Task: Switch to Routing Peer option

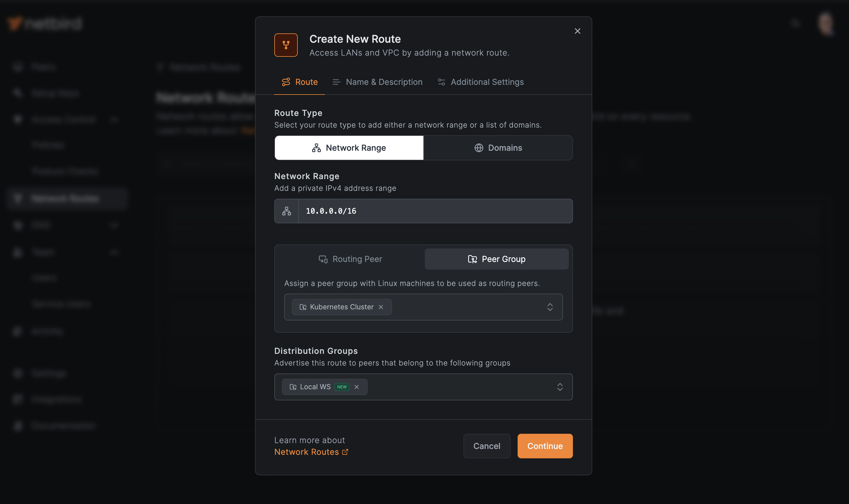Action: click(350, 259)
